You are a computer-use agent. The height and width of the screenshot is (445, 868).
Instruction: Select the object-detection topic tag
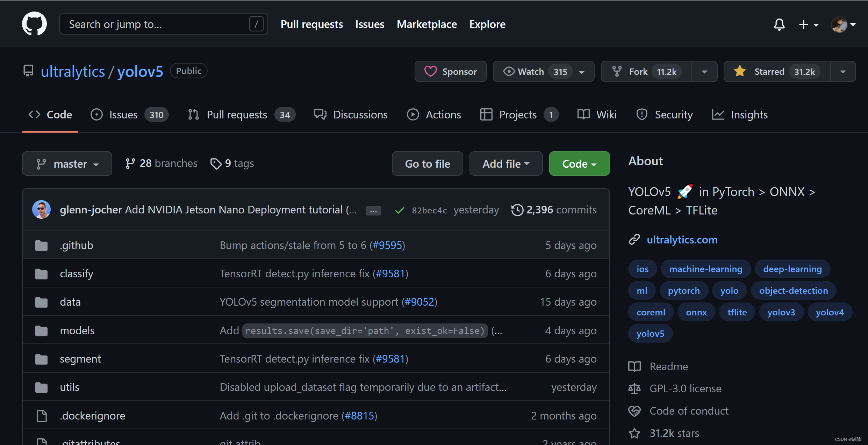(793, 291)
